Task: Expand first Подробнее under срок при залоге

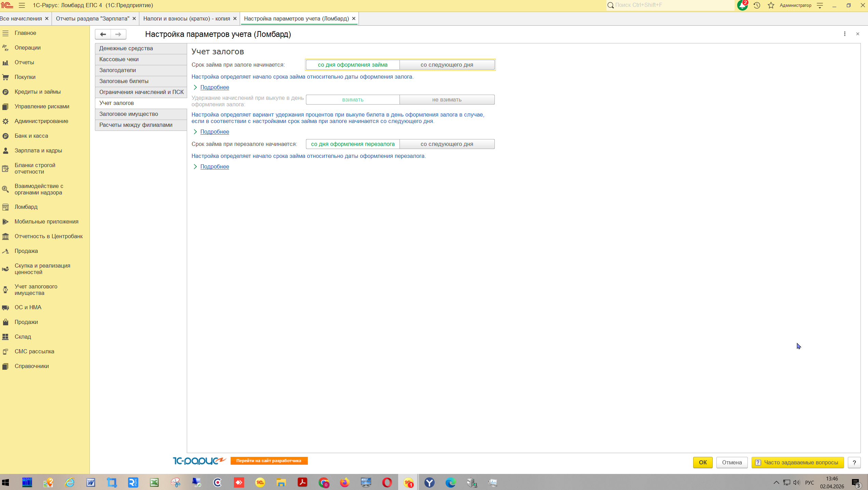Action: (214, 87)
